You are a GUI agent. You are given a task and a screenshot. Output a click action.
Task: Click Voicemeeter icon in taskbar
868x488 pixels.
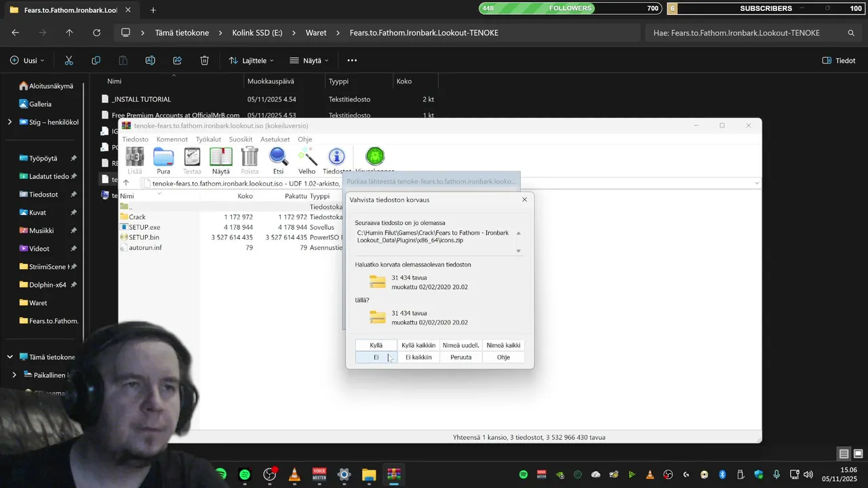tap(319, 474)
